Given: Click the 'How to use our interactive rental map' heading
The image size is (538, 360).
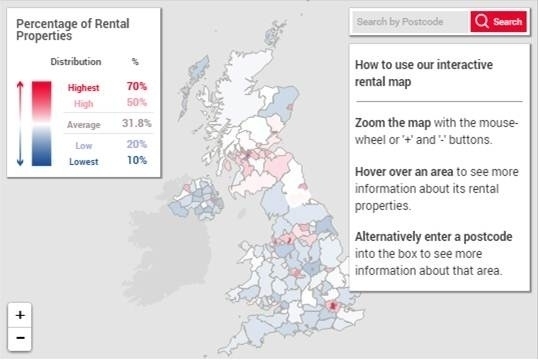Looking at the screenshot, I should (424, 73).
